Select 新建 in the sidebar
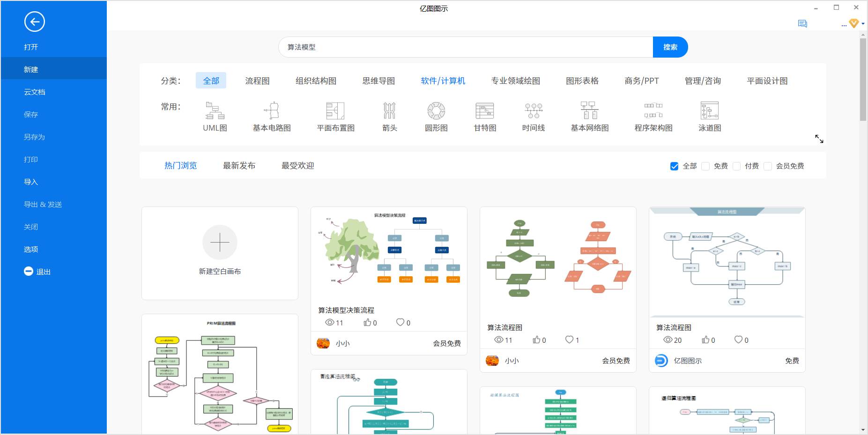The image size is (868, 435). pos(54,69)
